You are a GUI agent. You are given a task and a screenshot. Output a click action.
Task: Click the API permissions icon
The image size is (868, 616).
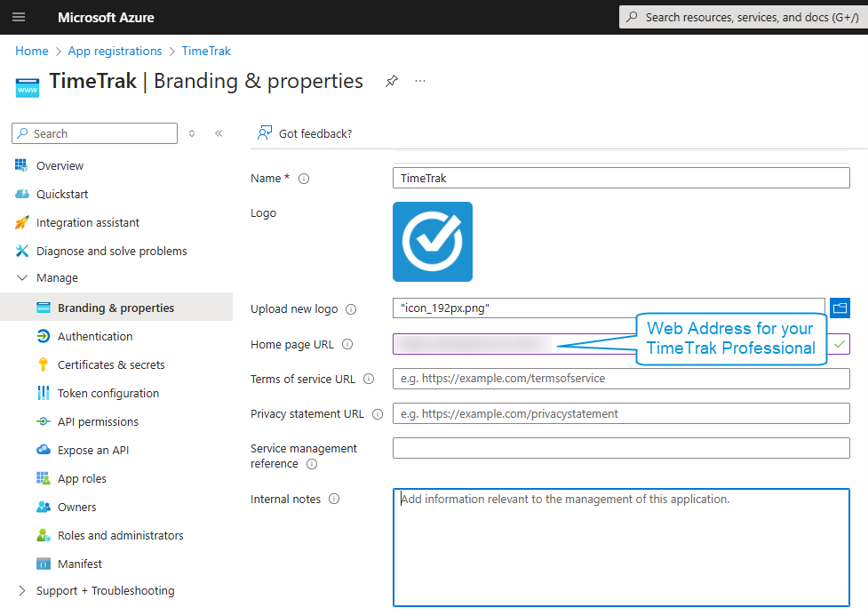44,421
